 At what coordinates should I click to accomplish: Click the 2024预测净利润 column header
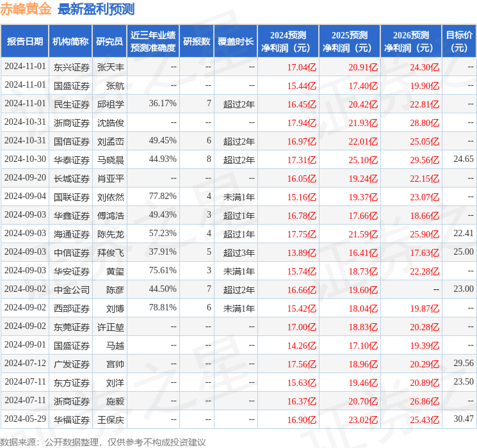[288, 42]
